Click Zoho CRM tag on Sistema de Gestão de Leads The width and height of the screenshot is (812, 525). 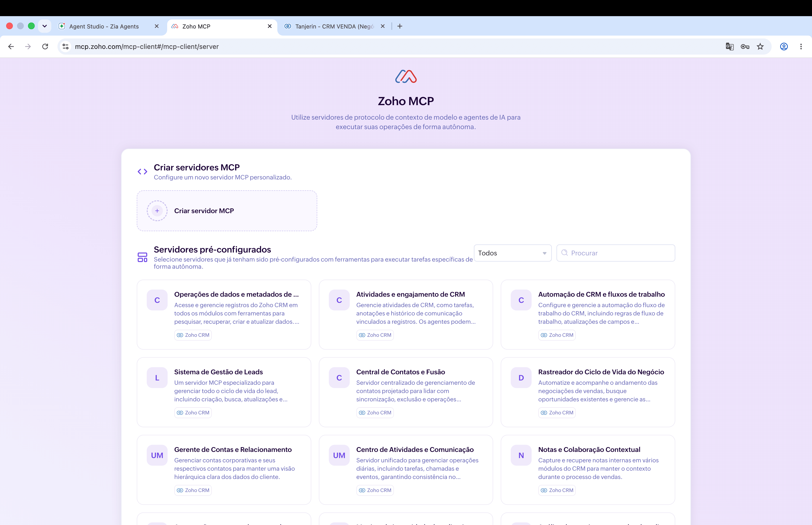193,413
